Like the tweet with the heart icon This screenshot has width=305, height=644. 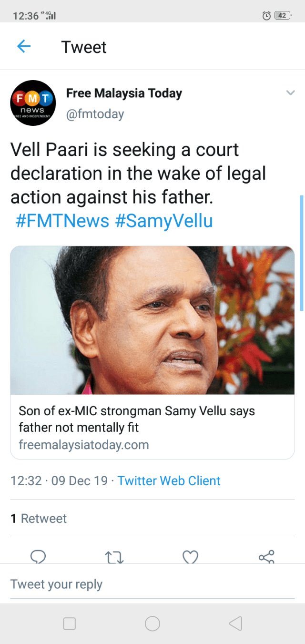coord(190,557)
